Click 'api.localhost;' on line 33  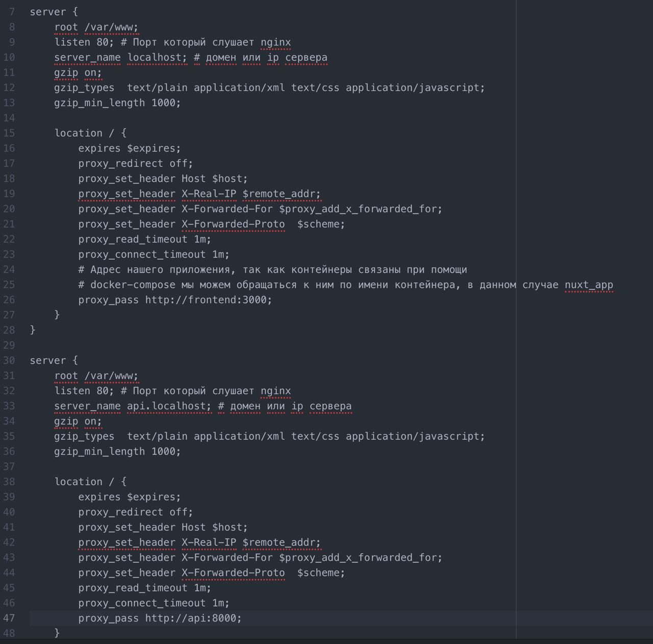[169, 406]
